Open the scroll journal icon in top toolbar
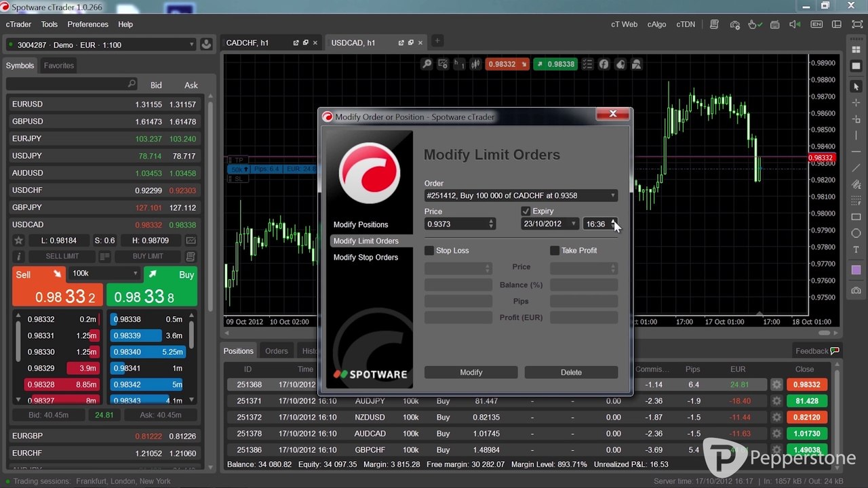Image resolution: width=868 pixels, height=488 pixels. [714, 24]
